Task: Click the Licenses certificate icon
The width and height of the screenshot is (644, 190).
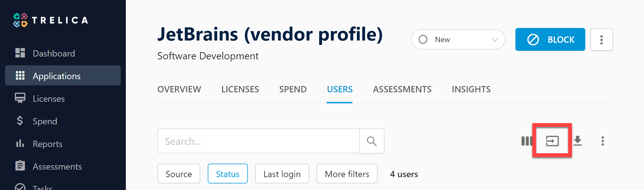Action: pos(20,98)
